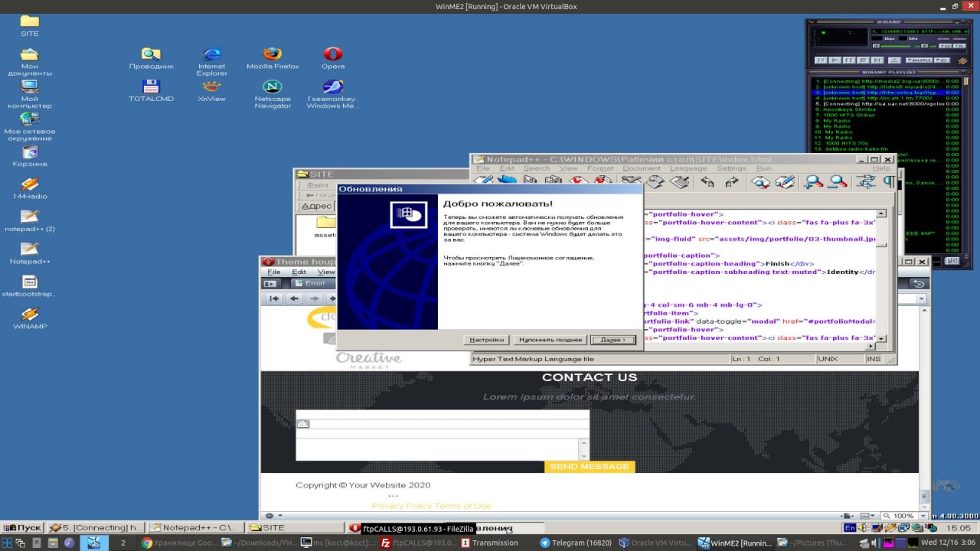This screenshot has height=551, width=980.
Task: Open Telegram (16820) in host taskbar
Action: 576,543
